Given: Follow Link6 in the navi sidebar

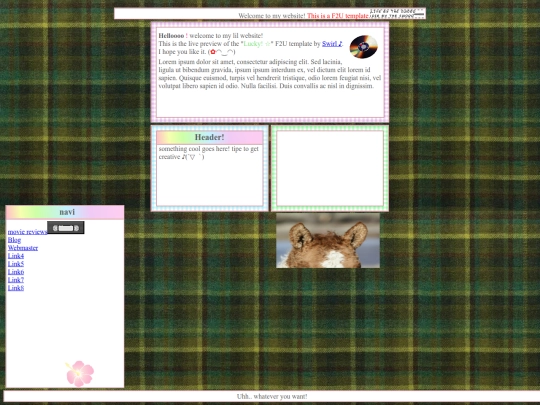Looking at the screenshot, I should click(16, 272).
